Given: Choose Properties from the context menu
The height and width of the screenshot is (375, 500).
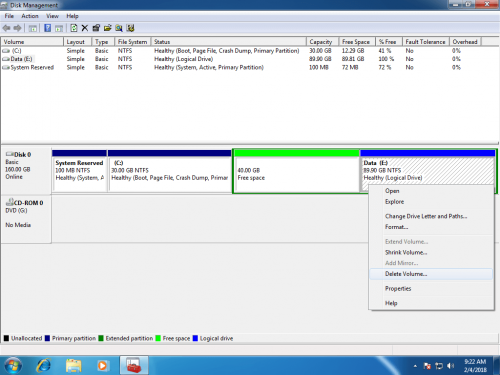Looking at the screenshot, I should pyautogui.click(x=431, y=289).
